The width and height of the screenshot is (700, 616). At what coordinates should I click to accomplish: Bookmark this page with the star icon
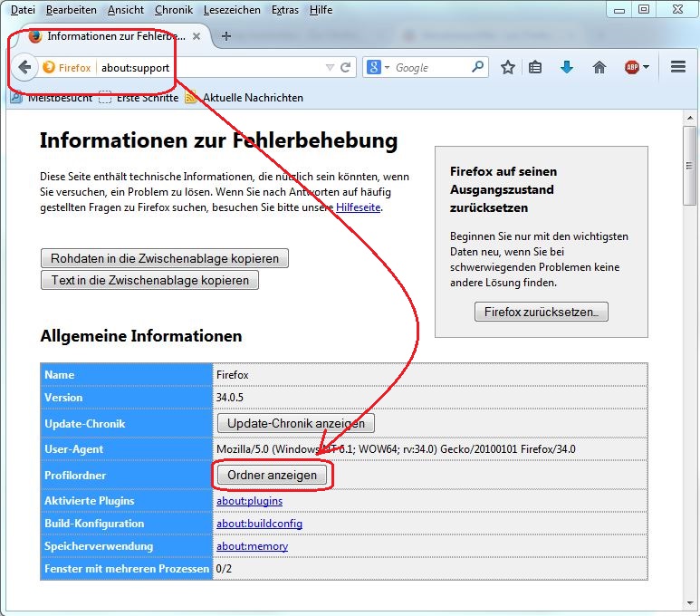pos(508,67)
